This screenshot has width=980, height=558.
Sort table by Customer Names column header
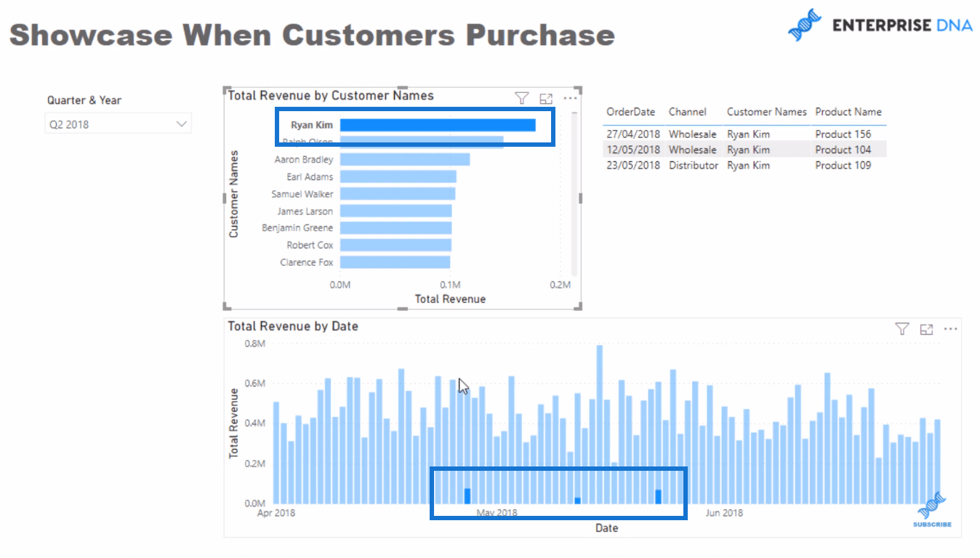[x=767, y=112]
